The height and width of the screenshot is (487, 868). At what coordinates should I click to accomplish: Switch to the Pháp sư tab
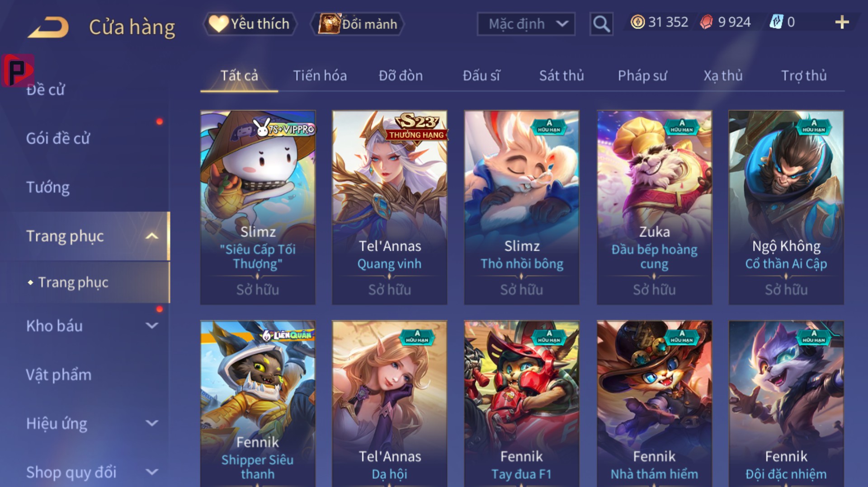tap(642, 75)
